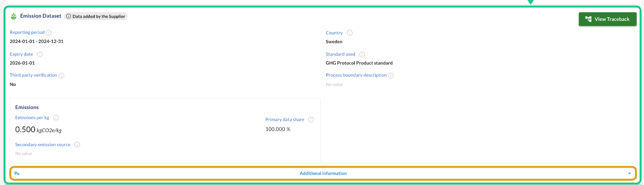The width and height of the screenshot is (644, 185).
Task: Click the traceback tree icon in green button
Action: click(x=589, y=19)
